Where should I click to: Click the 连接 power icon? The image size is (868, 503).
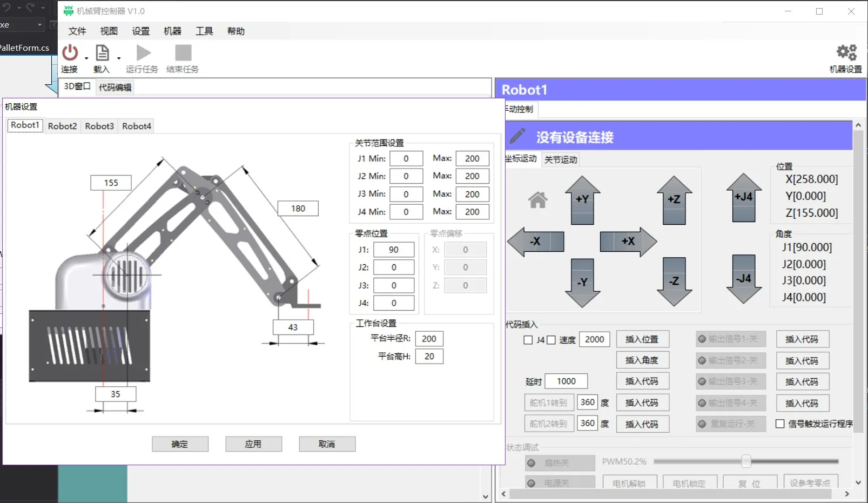[x=70, y=53]
